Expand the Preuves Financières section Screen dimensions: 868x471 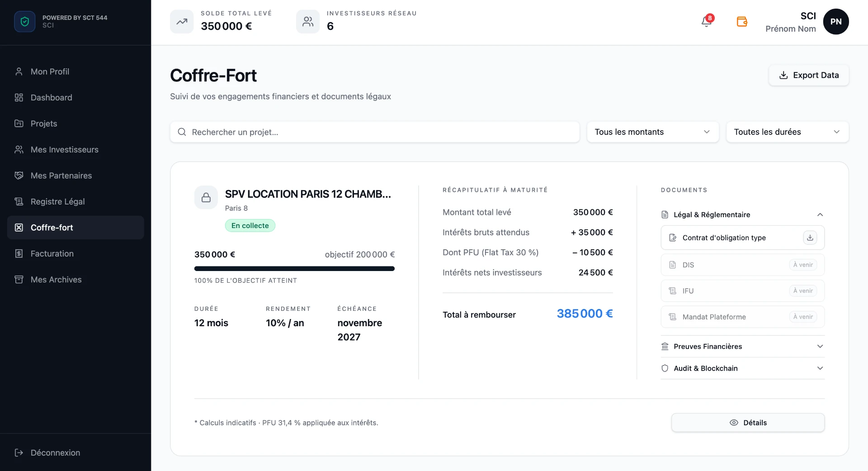coord(743,347)
